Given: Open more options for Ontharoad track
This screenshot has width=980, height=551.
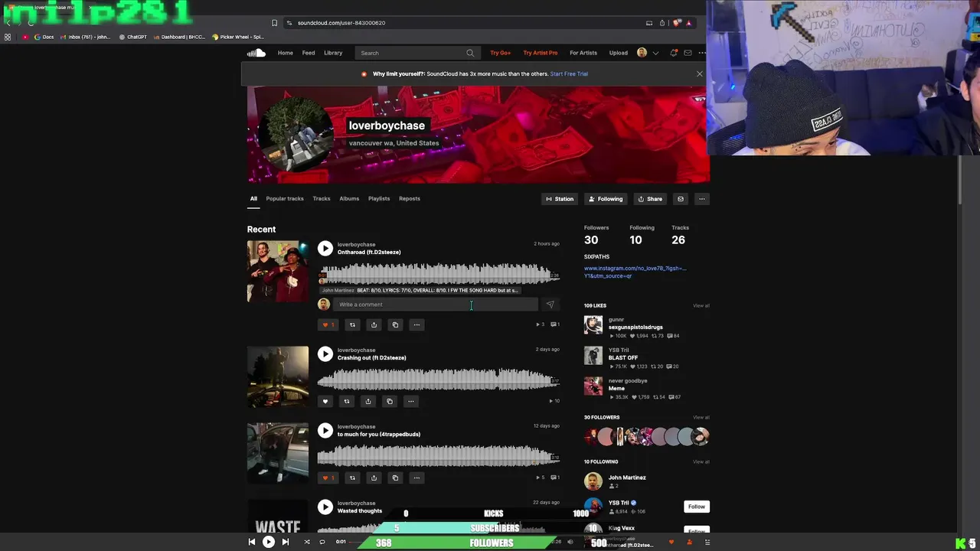Looking at the screenshot, I should click(x=416, y=324).
